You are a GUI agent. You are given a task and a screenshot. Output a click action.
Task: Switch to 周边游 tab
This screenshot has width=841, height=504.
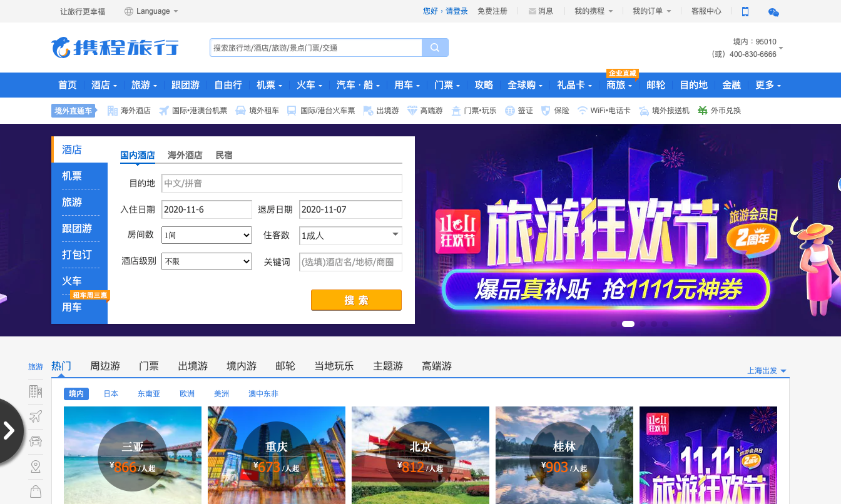pos(105,366)
